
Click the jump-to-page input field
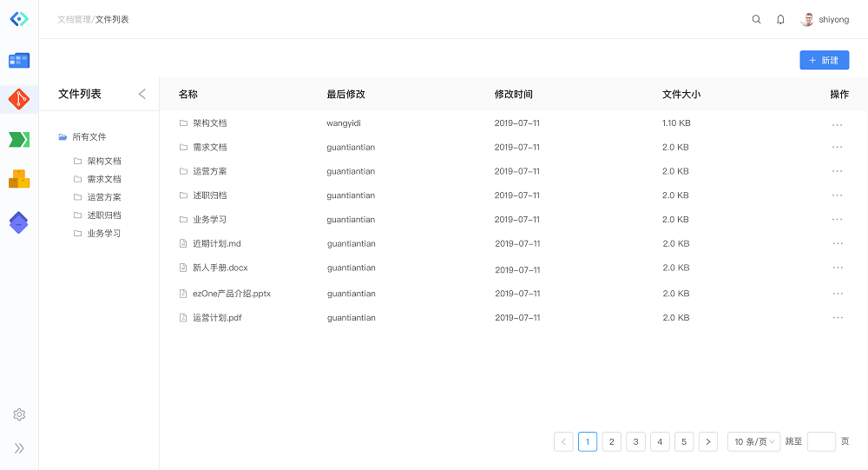821,441
